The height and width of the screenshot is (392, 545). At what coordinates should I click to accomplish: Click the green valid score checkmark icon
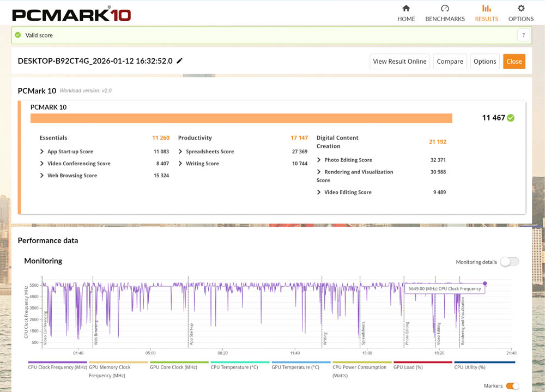pos(18,35)
